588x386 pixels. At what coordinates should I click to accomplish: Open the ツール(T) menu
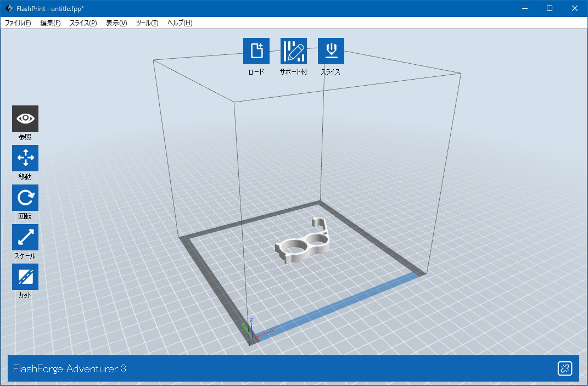[x=147, y=23]
